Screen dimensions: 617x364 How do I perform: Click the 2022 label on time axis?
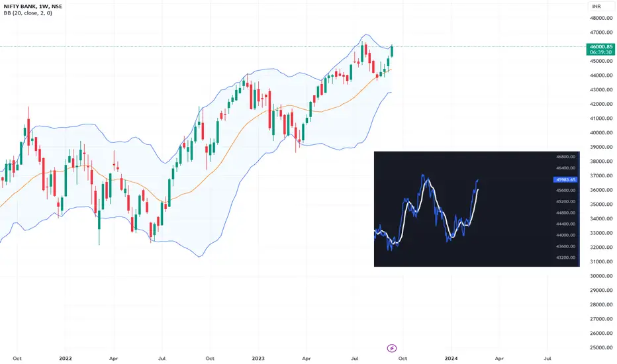(x=66, y=359)
